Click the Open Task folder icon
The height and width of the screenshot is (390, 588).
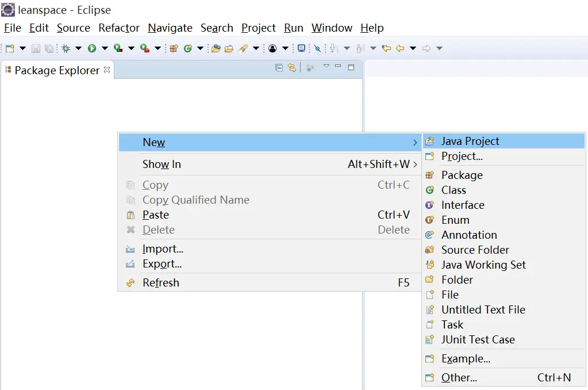point(229,48)
